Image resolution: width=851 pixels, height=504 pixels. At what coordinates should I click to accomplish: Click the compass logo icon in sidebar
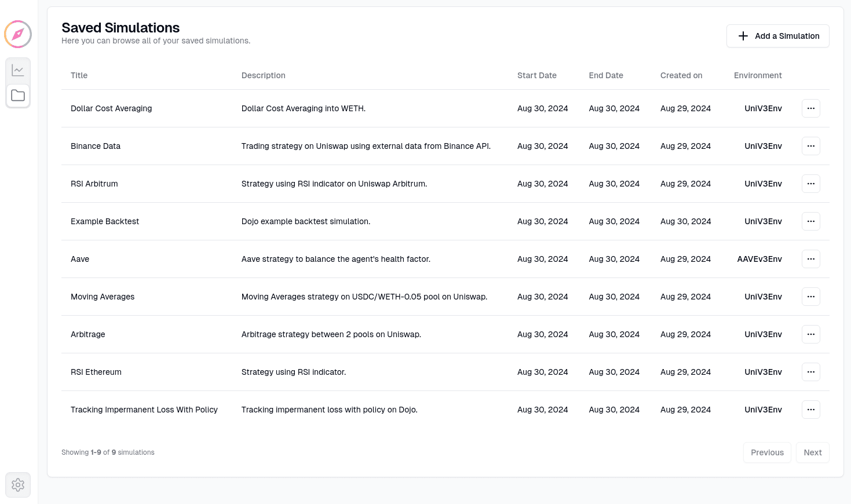click(18, 34)
